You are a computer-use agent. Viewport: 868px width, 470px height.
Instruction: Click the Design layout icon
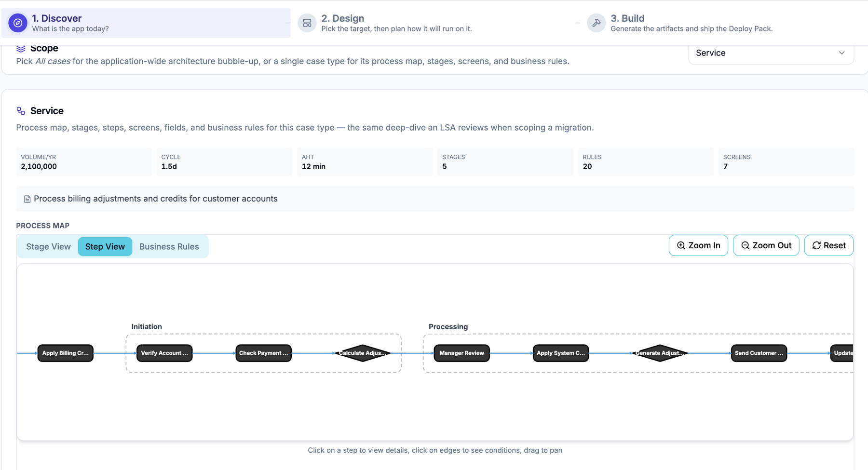point(307,23)
